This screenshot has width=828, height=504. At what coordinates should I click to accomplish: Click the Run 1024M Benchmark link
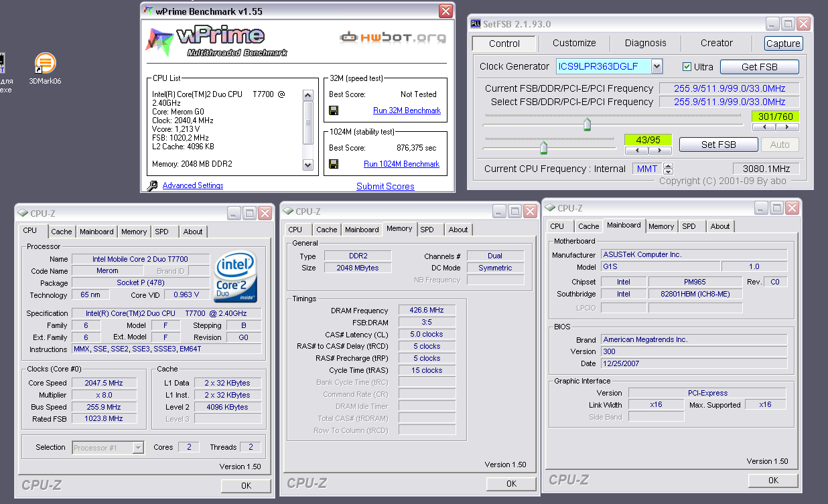[402, 164]
